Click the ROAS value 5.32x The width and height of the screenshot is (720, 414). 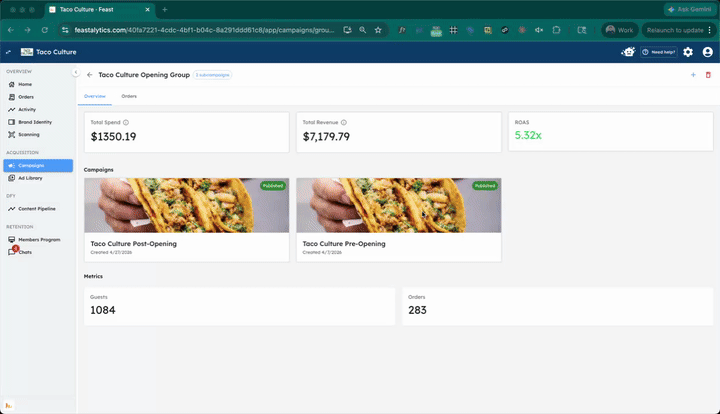528,135
